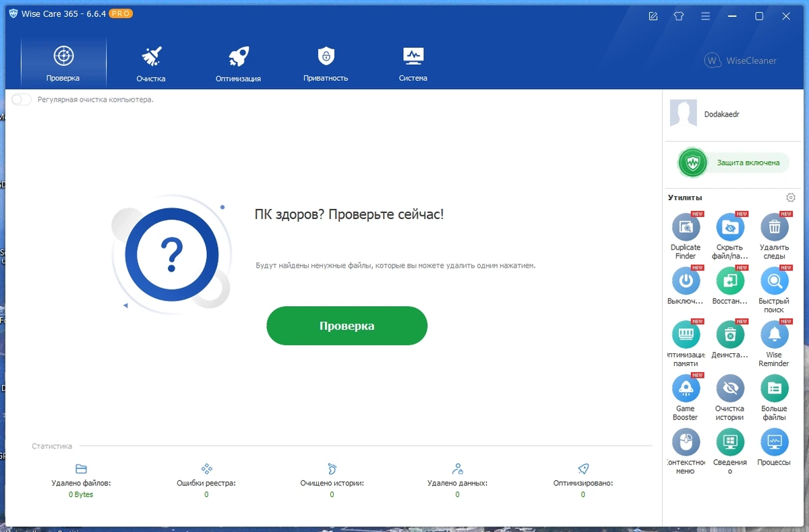Switch to the Система tab

point(413,63)
